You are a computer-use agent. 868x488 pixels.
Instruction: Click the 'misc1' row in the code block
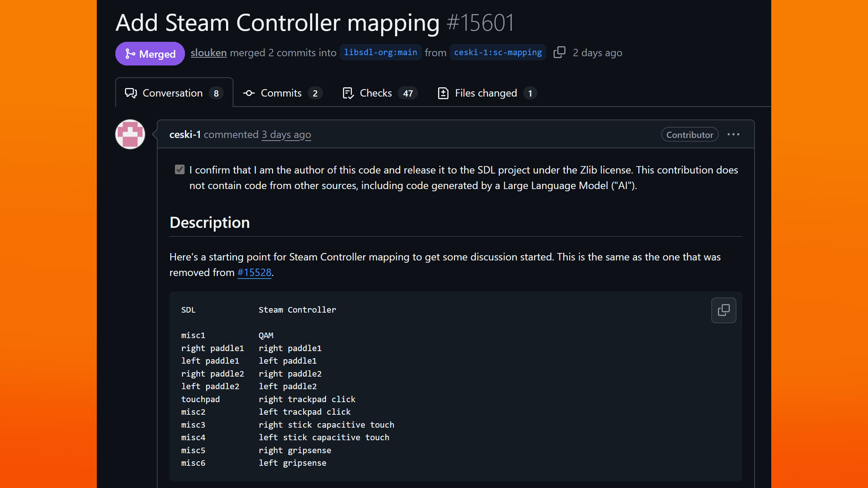click(x=193, y=335)
